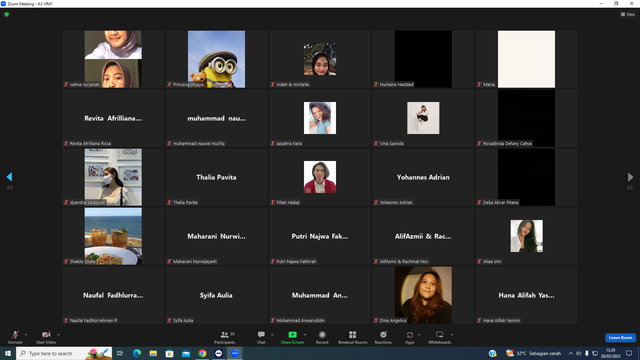Expand the caret next to Whiteboards

coord(452,335)
